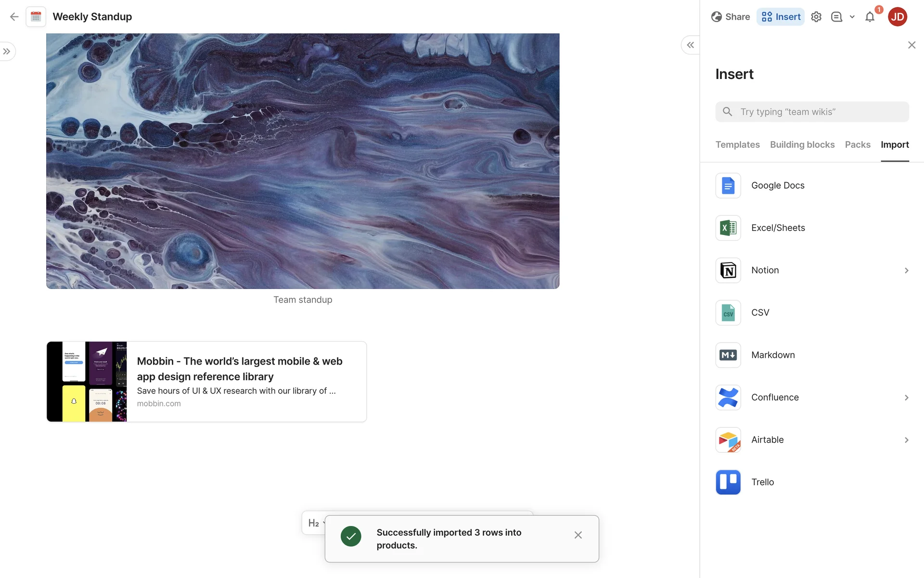Expand Airtable import options chevron
The width and height of the screenshot is (924, 578).
click(x=906, y=440)
